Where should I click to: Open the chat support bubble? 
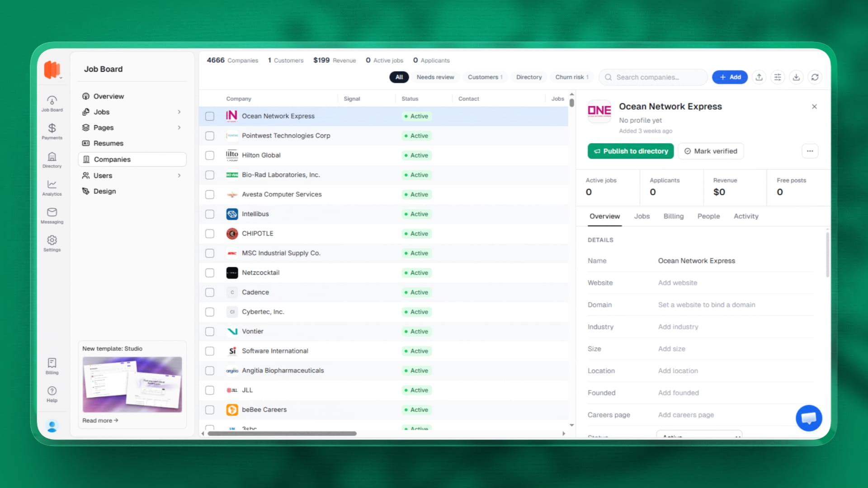click(x=809, y=418)
